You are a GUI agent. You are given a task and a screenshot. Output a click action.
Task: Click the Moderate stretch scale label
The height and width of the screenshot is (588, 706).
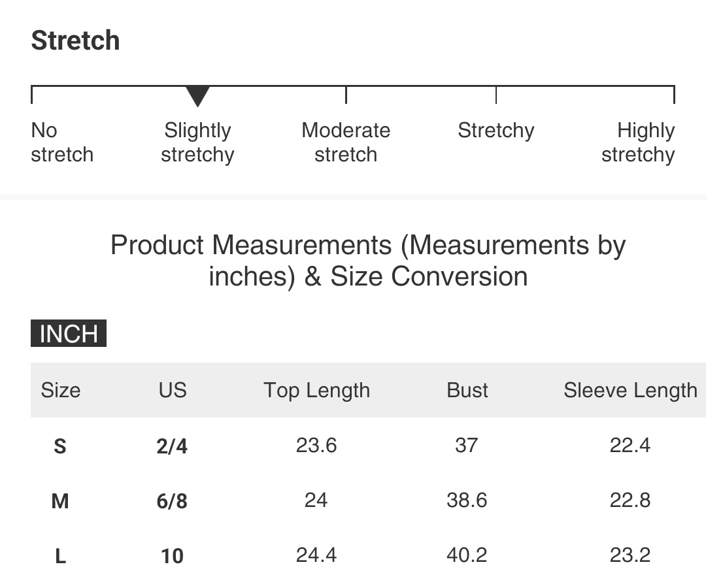(346, 142)
